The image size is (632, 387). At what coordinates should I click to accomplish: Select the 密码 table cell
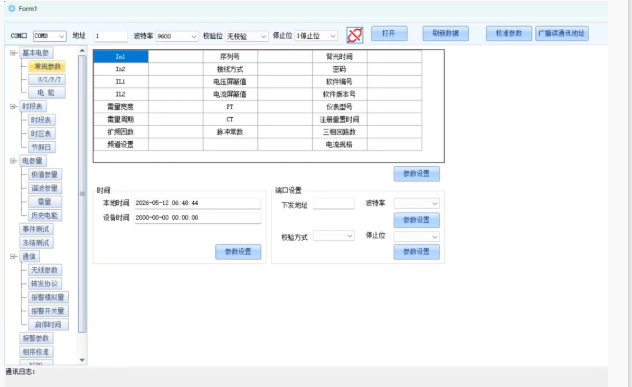click(340, 69)
